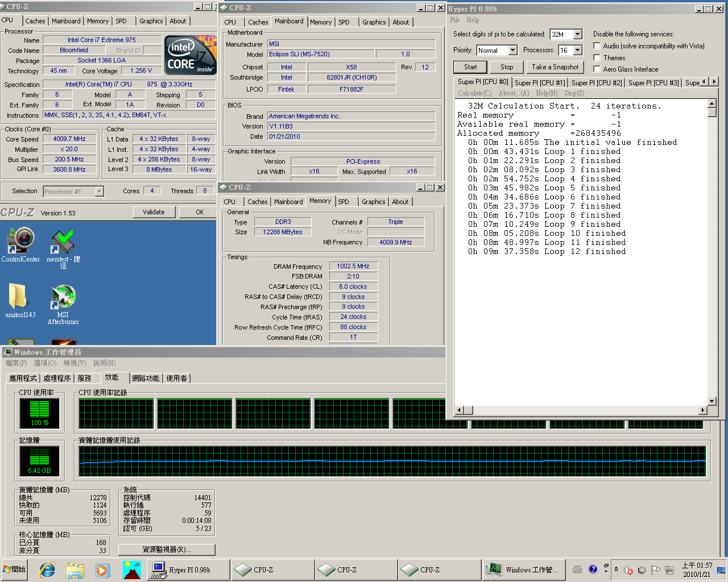The width and height of the screenshot is (728, 582).
Task: Enable the Aero Glass Interface checkbox
Action: pos(597,69)
